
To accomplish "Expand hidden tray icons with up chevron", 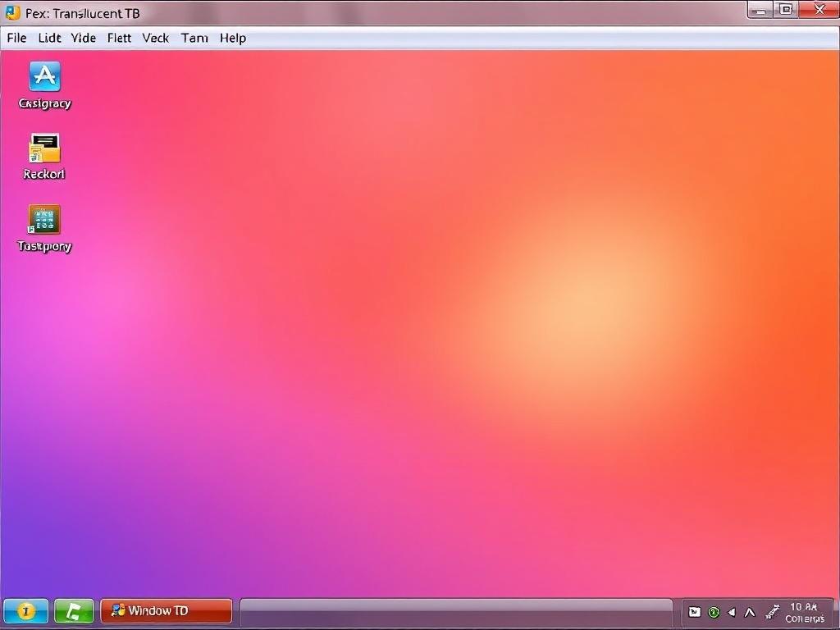I will pyautogui.click(x=750, y=612).
